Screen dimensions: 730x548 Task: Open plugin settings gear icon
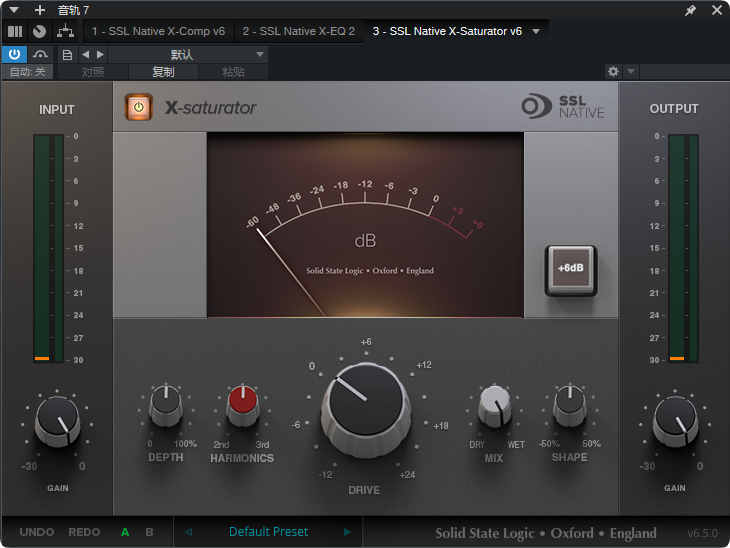613,71
